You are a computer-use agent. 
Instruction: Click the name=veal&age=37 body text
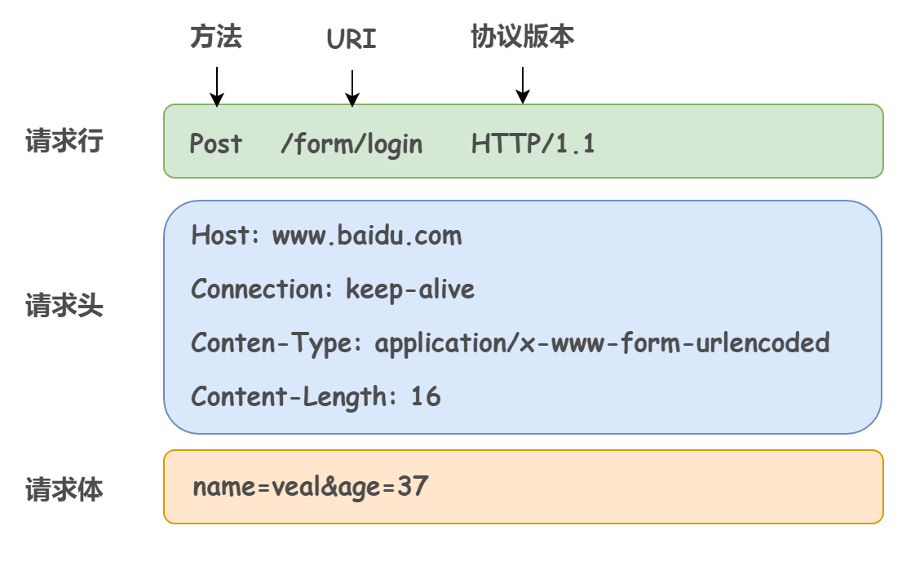[310, 488]
